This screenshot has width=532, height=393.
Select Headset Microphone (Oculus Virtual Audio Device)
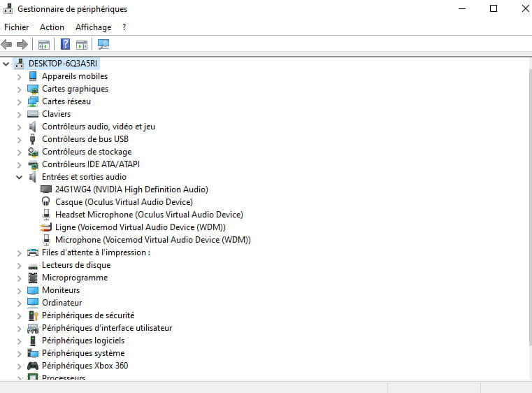pos(149,215)
